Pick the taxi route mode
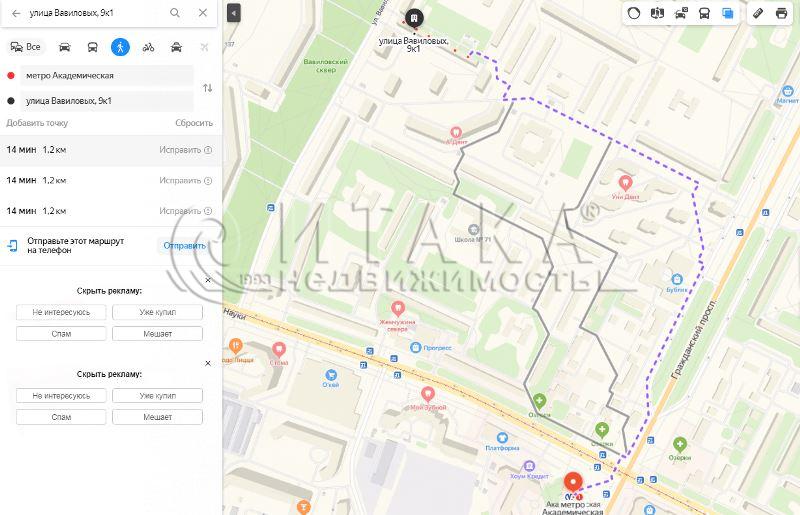Image resolution: width=800 pixels, height=515 pixels. pos(176,47)
